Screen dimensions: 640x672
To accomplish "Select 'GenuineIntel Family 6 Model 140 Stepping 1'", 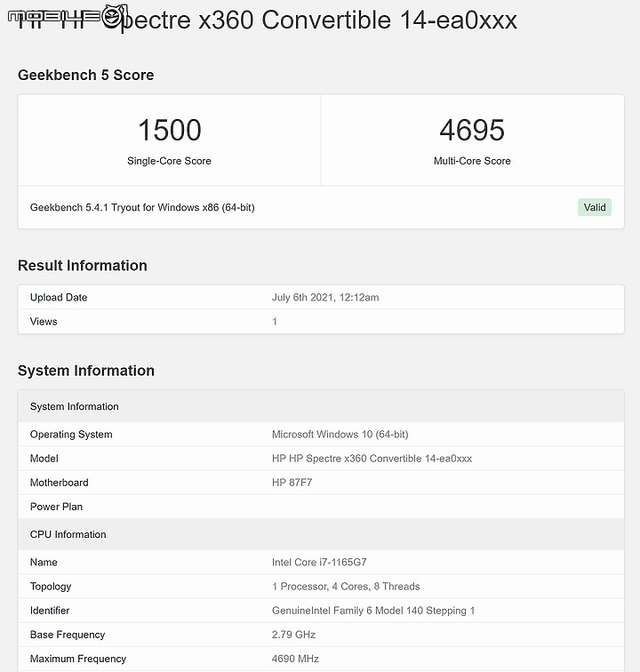I will [x=373, y=611].
